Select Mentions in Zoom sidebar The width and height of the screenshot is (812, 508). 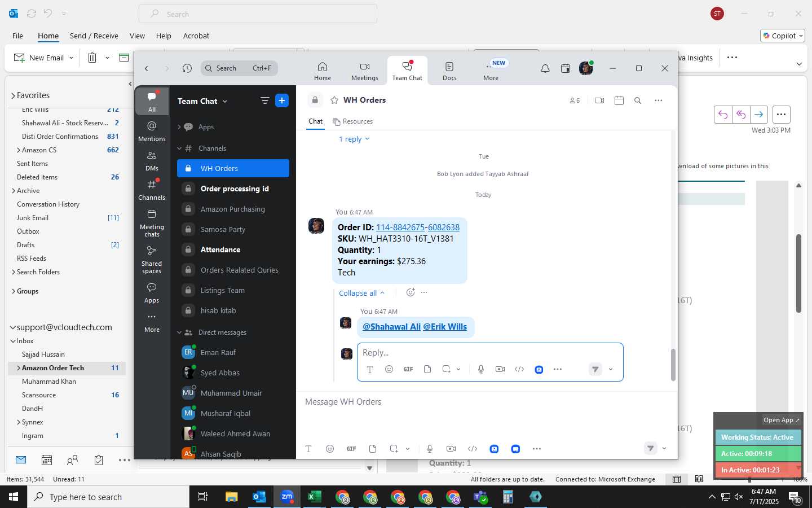point(152,131)
